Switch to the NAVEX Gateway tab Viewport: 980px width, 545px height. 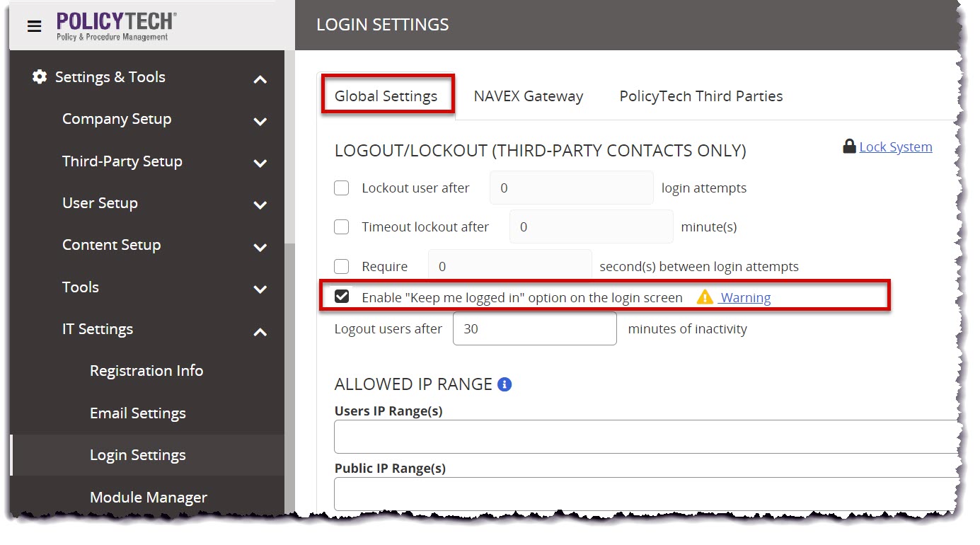coord(528,96)
